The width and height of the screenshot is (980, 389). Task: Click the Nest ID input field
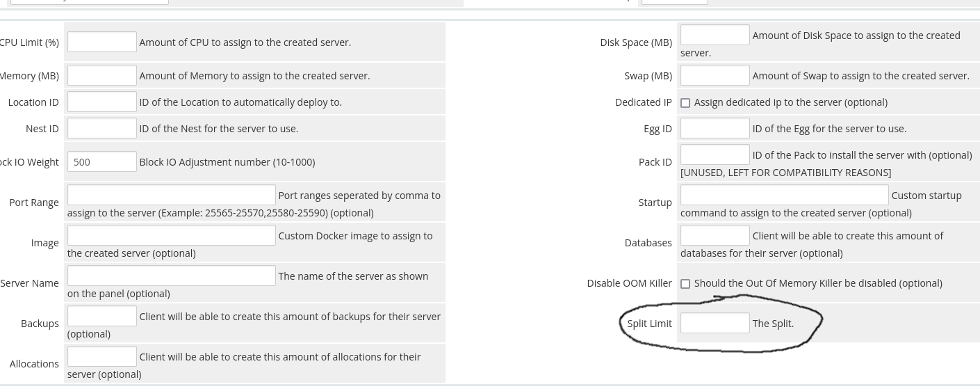(102, 128)
